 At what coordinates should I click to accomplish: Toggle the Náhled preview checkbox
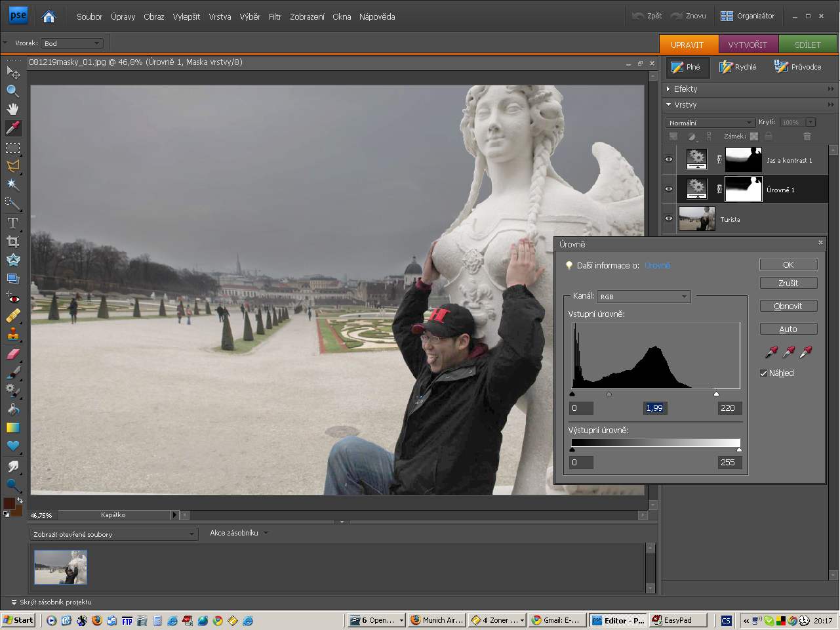coord(763,373)
